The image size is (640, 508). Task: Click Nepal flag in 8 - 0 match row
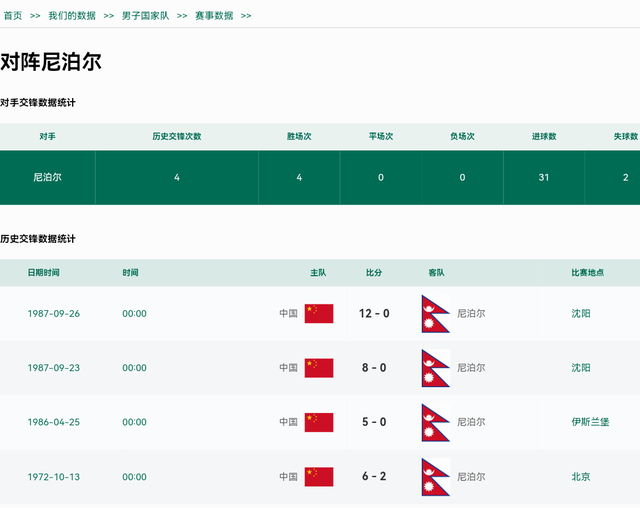436,368
